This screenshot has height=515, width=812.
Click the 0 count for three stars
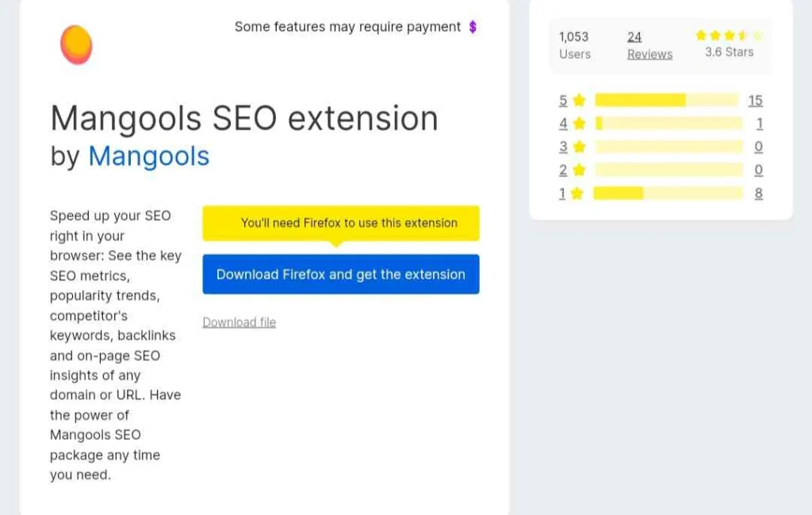coord(759,147)
